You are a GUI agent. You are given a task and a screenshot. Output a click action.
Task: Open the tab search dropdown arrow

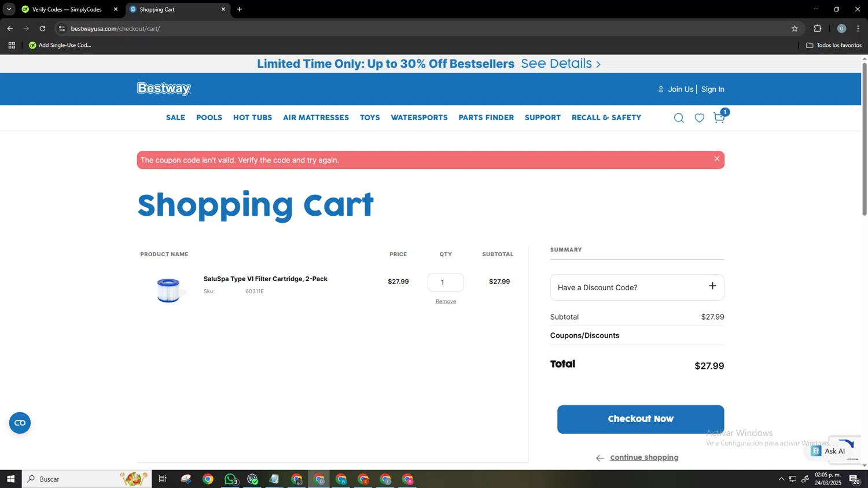point(9,9)
